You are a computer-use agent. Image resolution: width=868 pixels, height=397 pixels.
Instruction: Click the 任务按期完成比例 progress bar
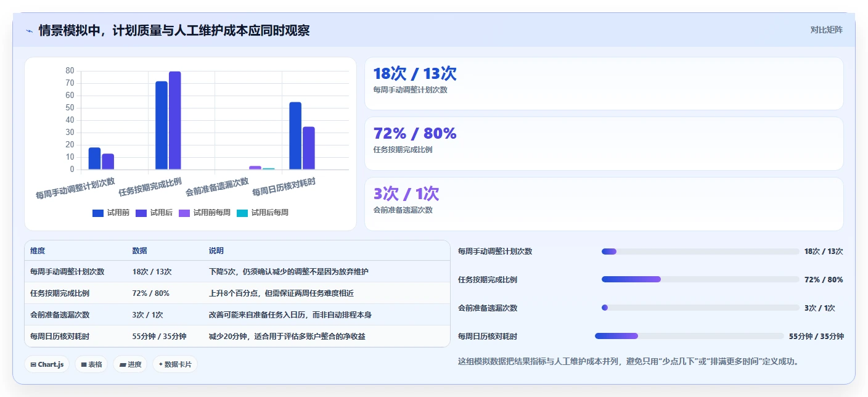click(700, 279)
